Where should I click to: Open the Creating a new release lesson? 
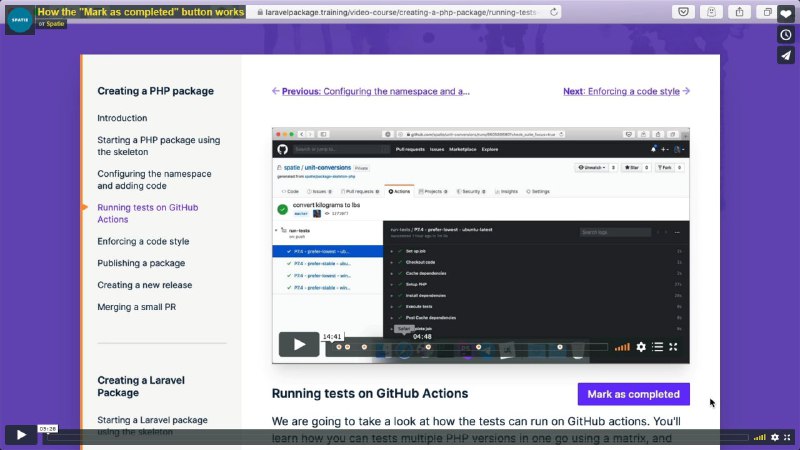coord(144,285)
